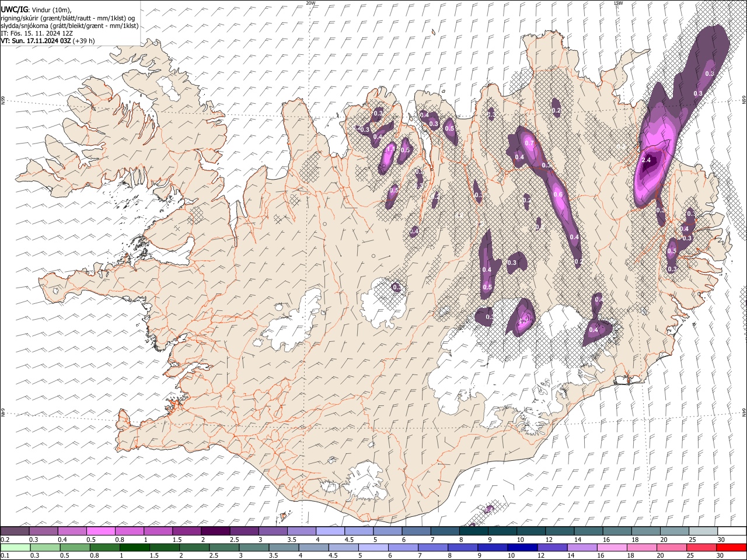The width and height of the screenshot is (747, 560).
Task: Click the '0.7' precipitation value on the map
Action: (529, 143)
